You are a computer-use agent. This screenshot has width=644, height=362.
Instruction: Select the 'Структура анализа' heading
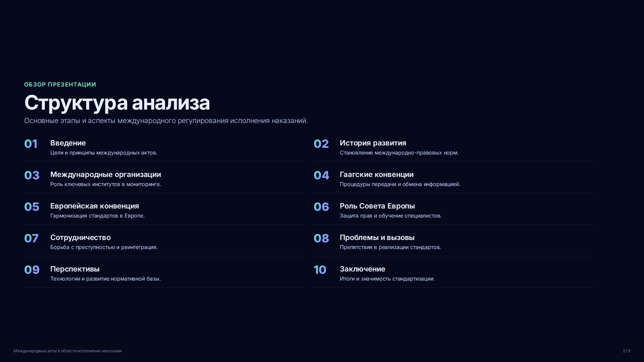pyautogui.click(x=117, y=103)
